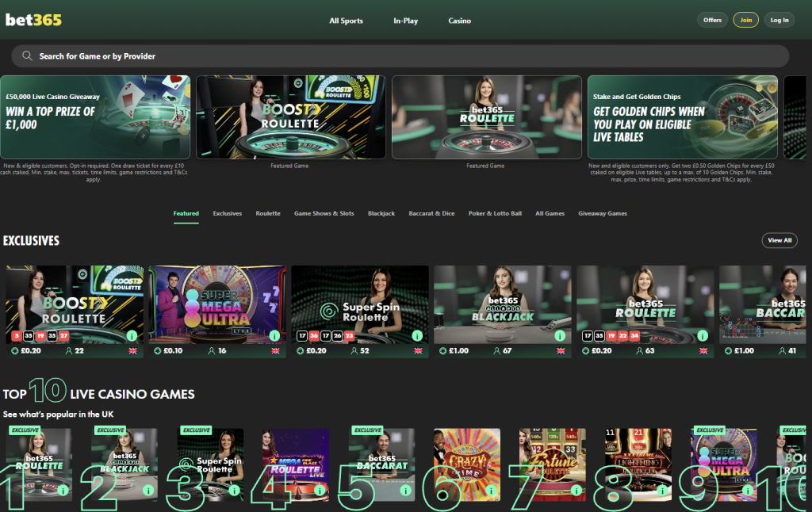Open info icon on Fortune Roulette tile

pyautogui.click(x=576, y=490)
